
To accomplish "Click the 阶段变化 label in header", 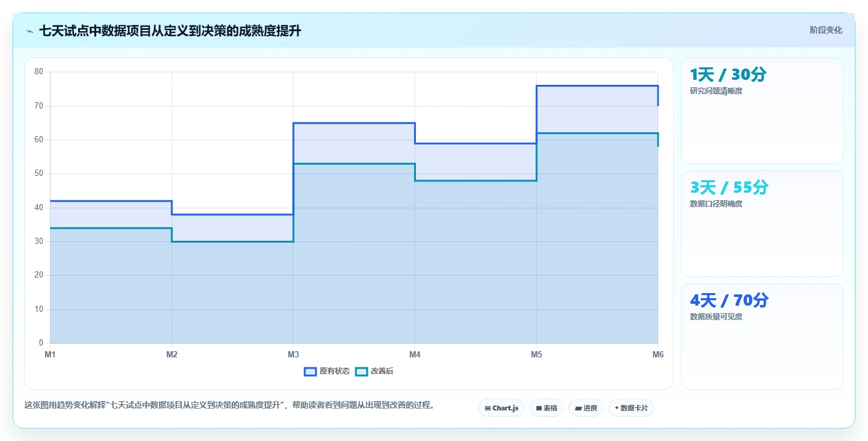I will tap(826, 30).
